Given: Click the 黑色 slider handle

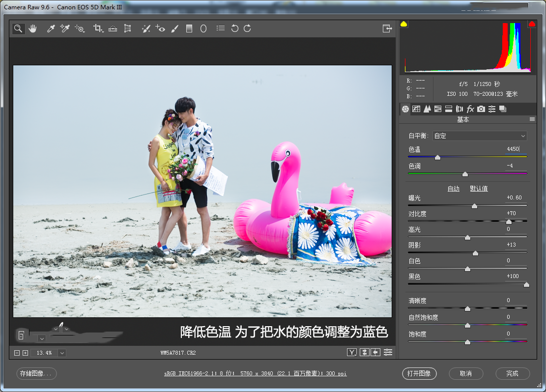Looking at the screenshot, I should pyautogui.click(x=526, y=285).
